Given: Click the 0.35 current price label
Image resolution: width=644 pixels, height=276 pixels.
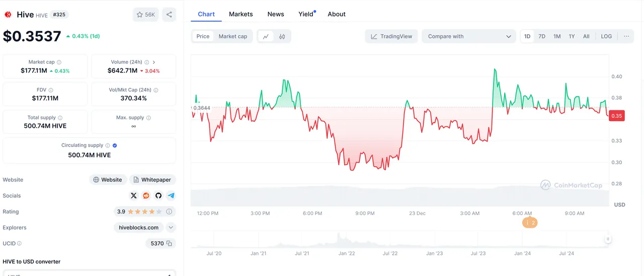Looking at the screenshot, I should 617,116.
